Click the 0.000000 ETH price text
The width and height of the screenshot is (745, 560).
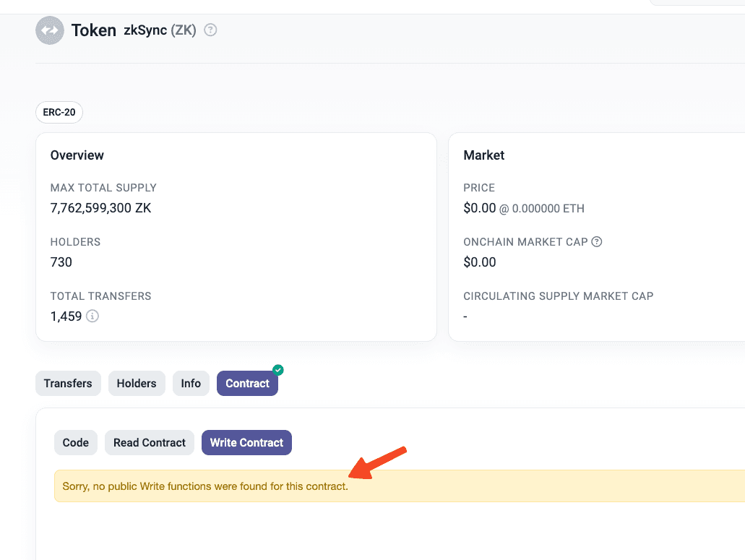point(548,209)
